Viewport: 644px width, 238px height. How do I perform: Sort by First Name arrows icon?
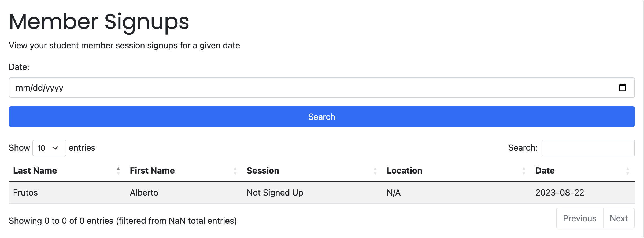tap(235, 171)
